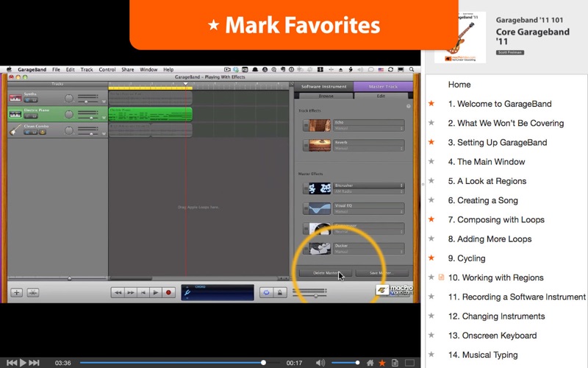The height and width of the screenshot is (368, 588).
Task: Open the File menu
Action: click(x=57, y=69)
